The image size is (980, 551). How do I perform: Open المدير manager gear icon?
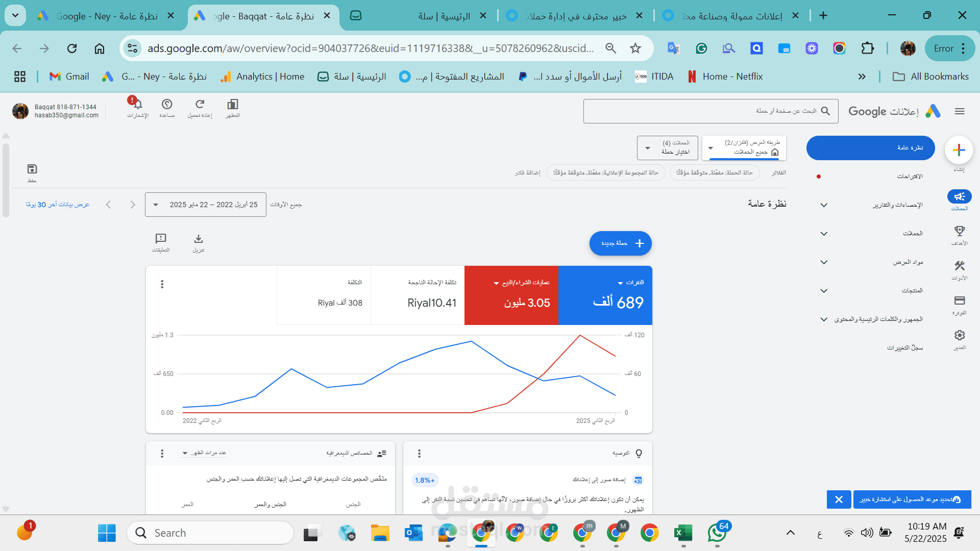pos(959,335)
